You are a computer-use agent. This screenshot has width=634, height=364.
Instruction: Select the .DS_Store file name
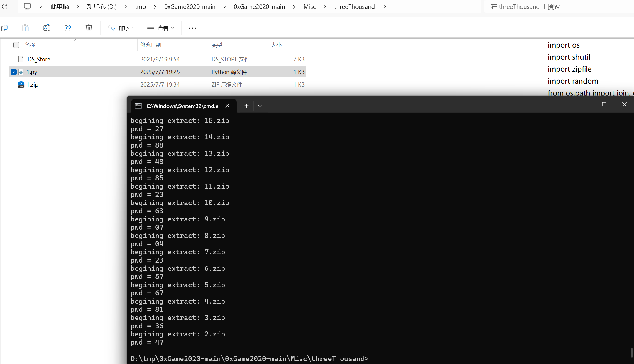pos(38,59)
